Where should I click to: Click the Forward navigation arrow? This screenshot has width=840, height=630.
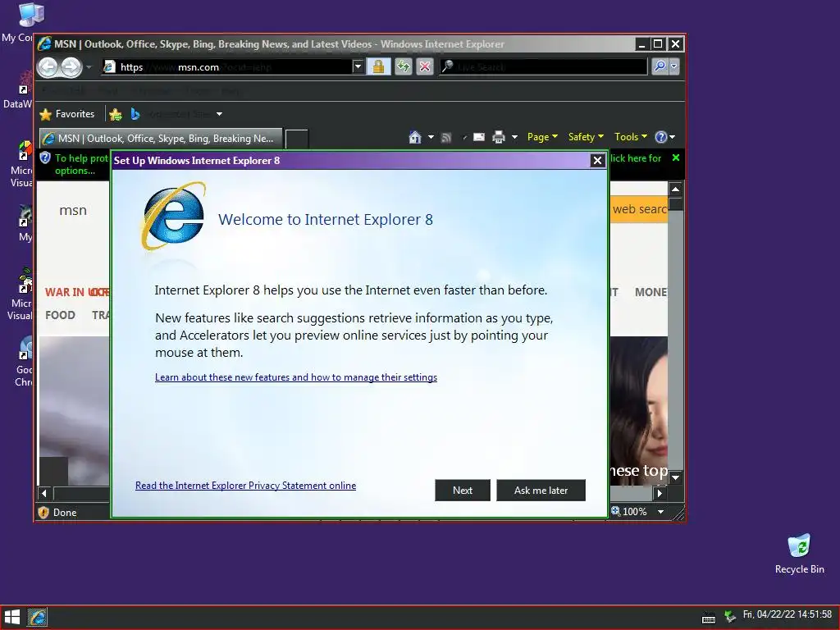pos(71,67)
